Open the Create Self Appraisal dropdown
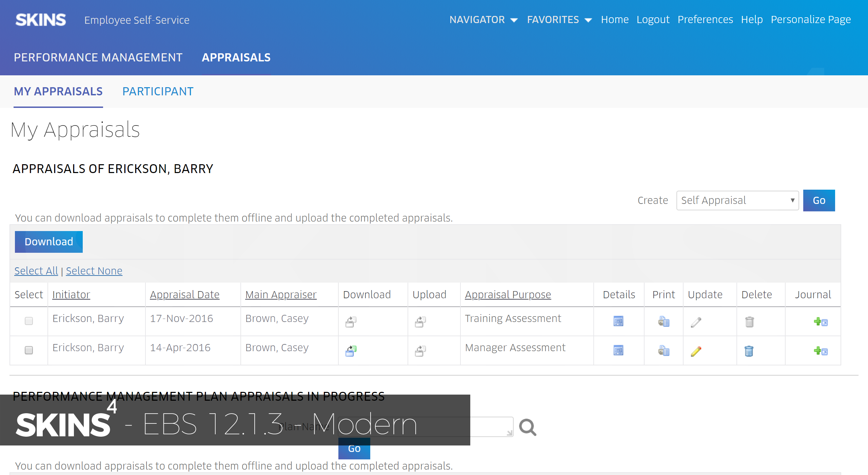This screenshot has height=475, width=868. [737, 201]
